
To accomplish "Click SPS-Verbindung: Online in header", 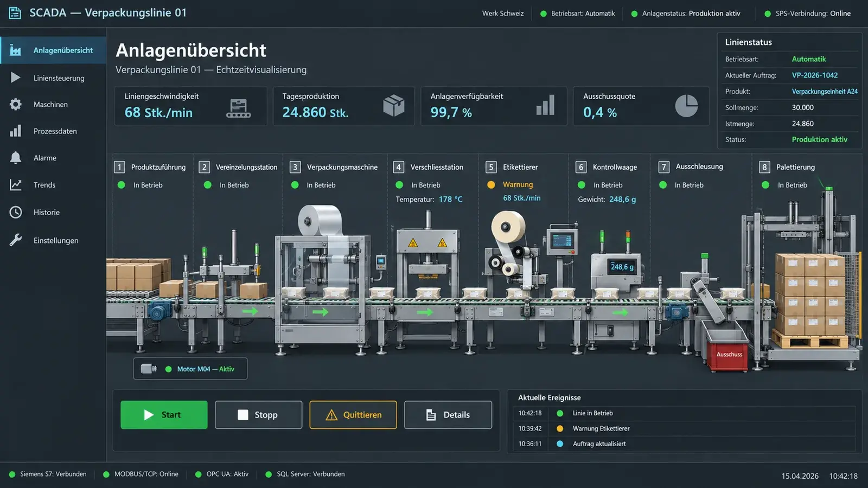I will pyautogui.click(x=807, y=14).
